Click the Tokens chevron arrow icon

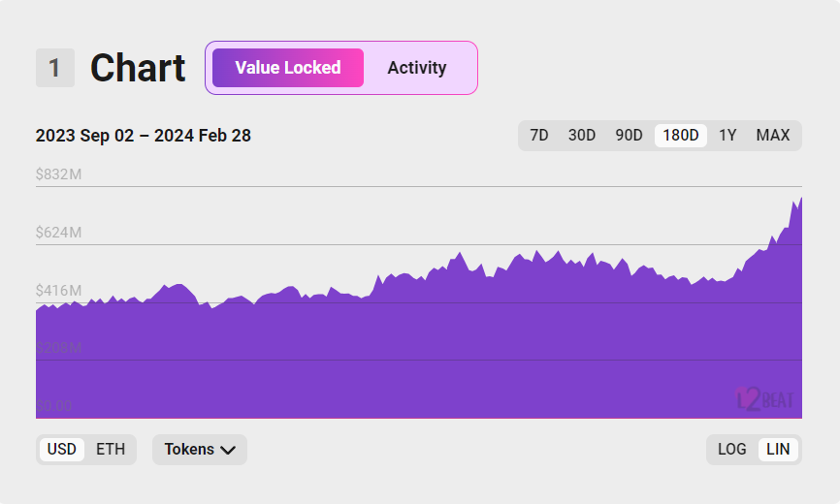click(x=228, y=450)
